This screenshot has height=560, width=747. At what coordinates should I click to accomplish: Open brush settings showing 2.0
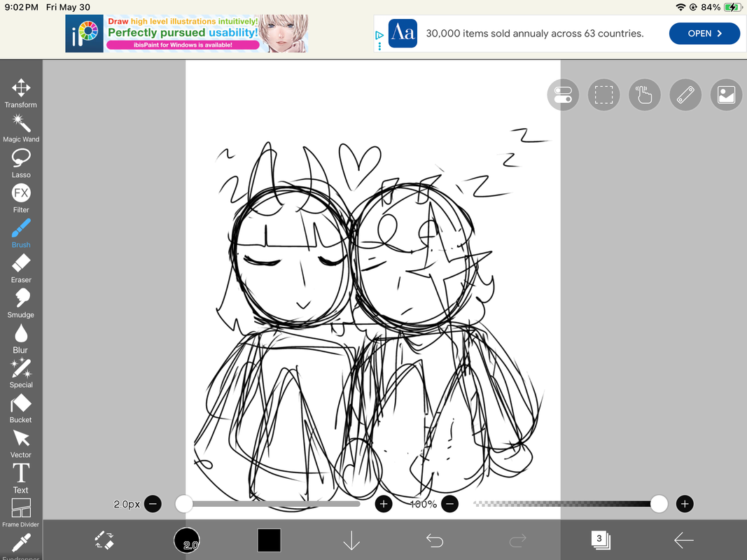tap(187, 540)
